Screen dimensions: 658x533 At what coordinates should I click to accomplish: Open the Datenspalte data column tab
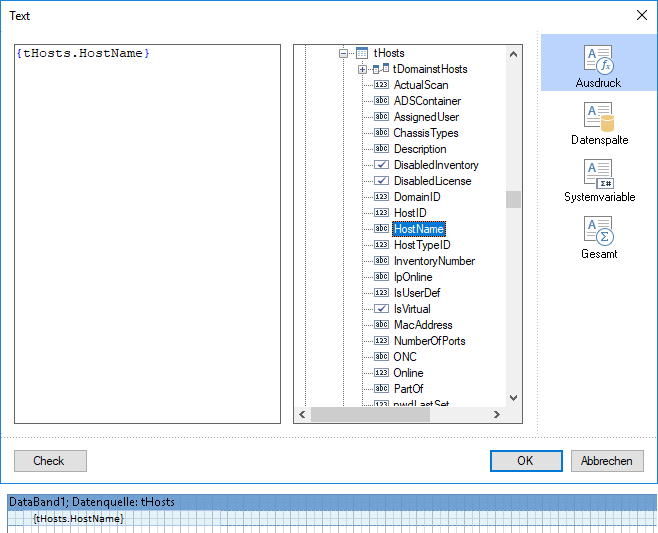tap(598, 124)
